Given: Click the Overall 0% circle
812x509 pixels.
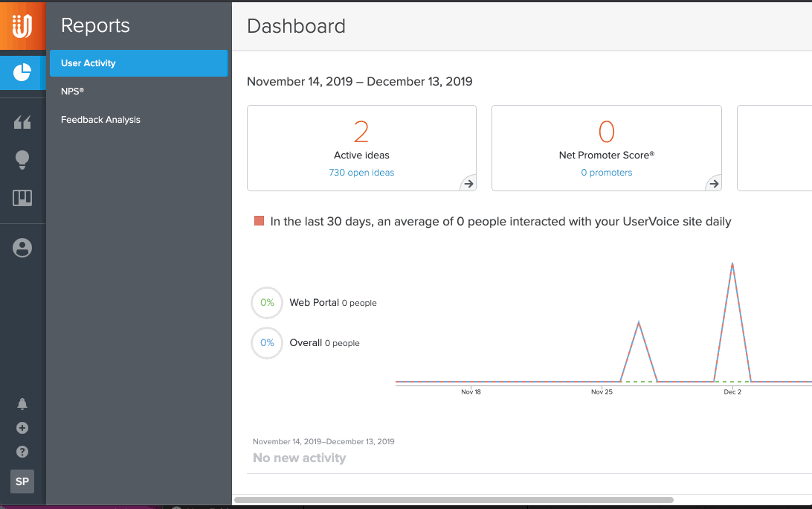Looking at the screenshot, I should [267, 342].
